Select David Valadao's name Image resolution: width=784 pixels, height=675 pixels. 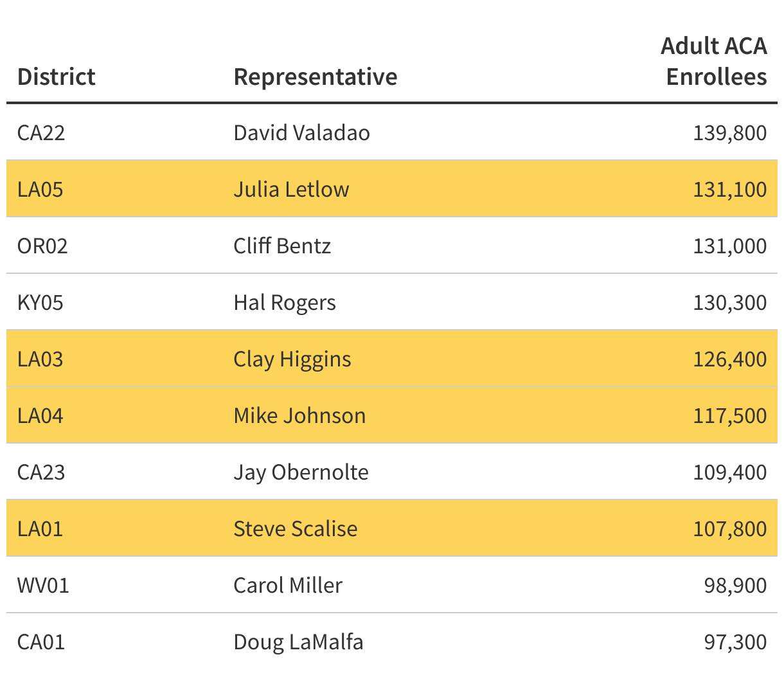[301, 132]
